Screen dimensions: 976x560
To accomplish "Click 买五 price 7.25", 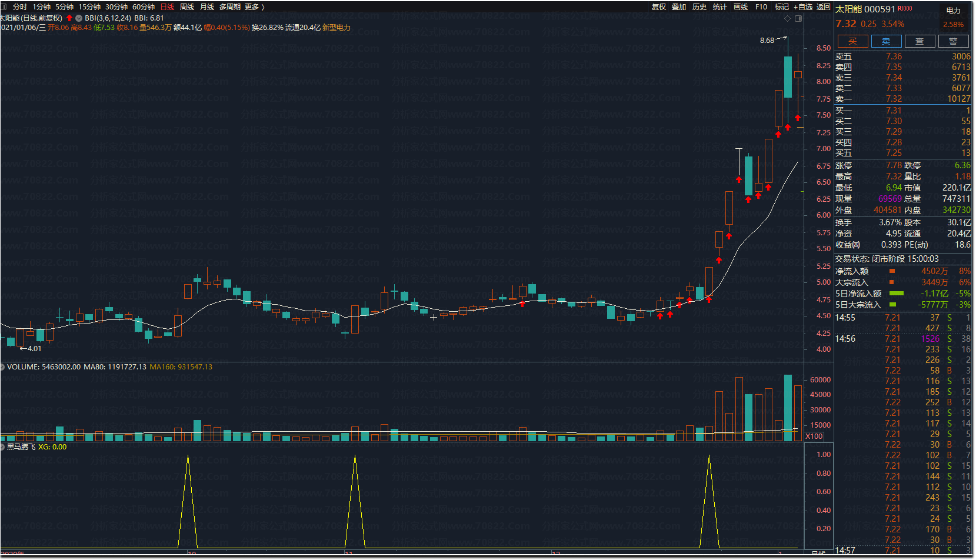I will point(894,153).
